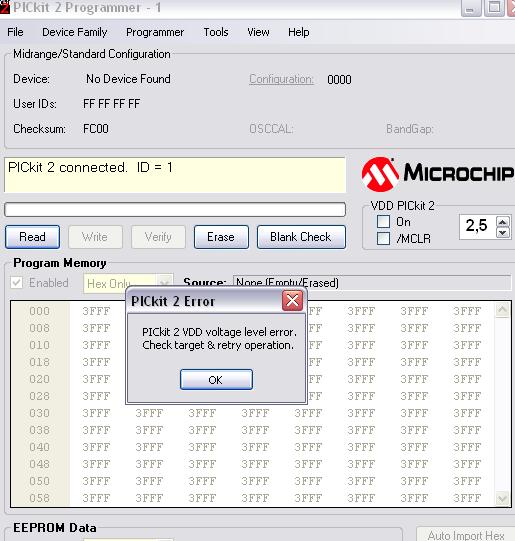The image size is (515, 541).
Task: Open the File menu
Action: point(15,32)
